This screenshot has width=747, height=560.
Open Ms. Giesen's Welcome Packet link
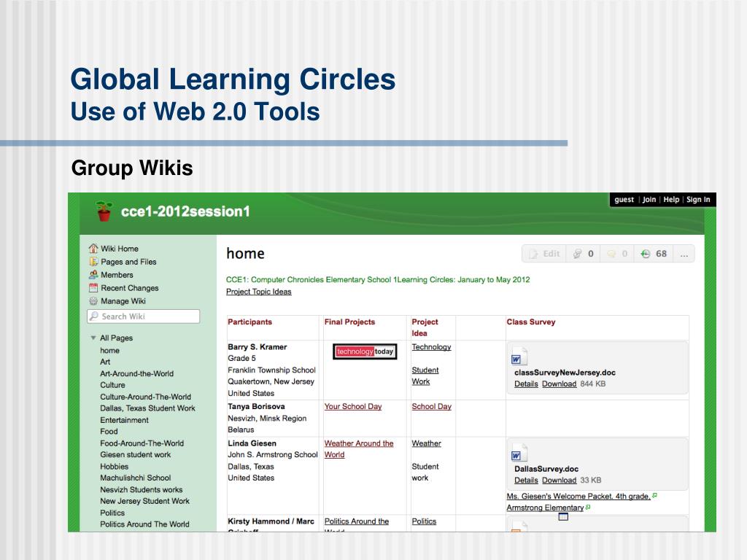(578, 496)
